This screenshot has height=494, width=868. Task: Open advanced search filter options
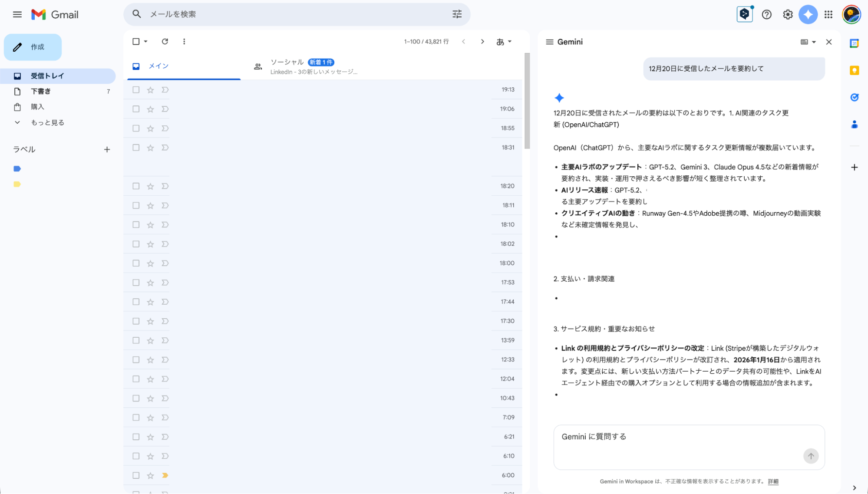pos(456,14)
